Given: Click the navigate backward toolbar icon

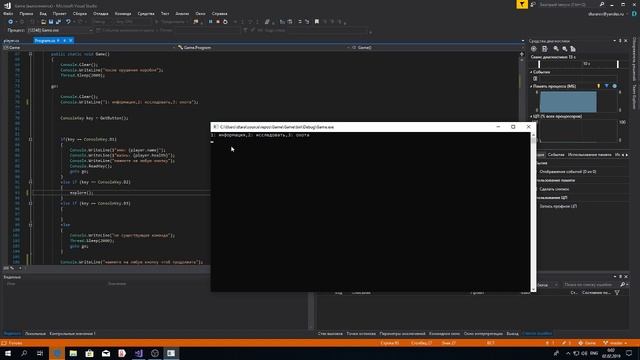Looking at the screenshot, I should point(11,22).
